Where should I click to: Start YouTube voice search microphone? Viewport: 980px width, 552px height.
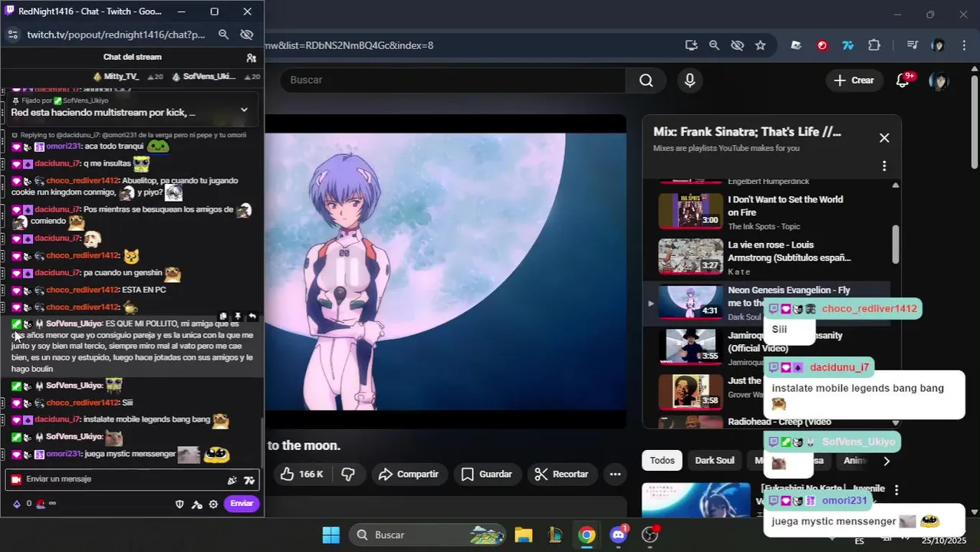pyautogui.click(x=690, y=80)
